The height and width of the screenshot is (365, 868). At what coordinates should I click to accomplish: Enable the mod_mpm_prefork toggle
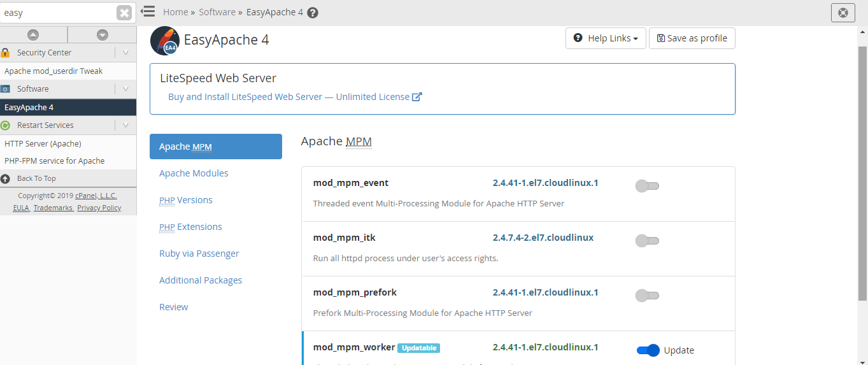647,296
